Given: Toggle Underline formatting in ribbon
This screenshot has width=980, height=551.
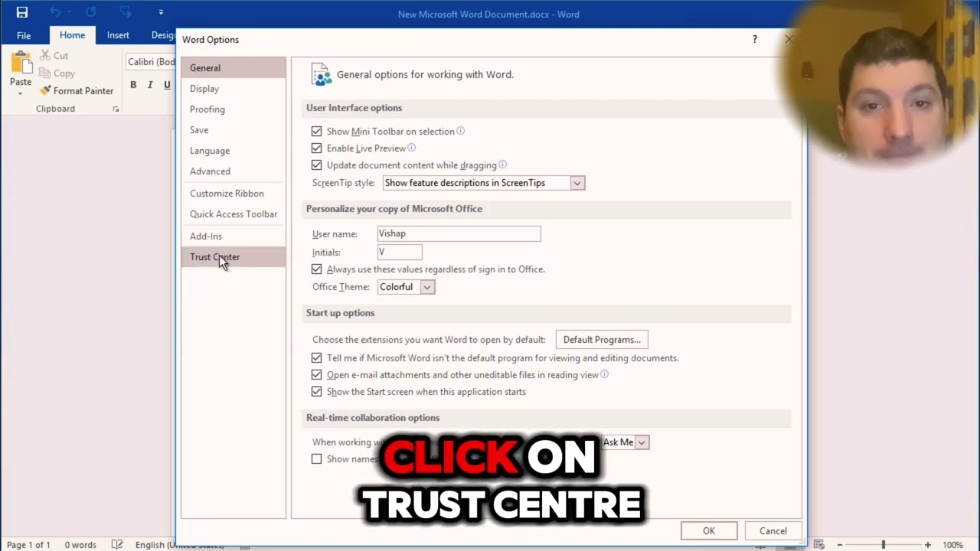Looking at the screenshot, I should (x=167, y=85).
